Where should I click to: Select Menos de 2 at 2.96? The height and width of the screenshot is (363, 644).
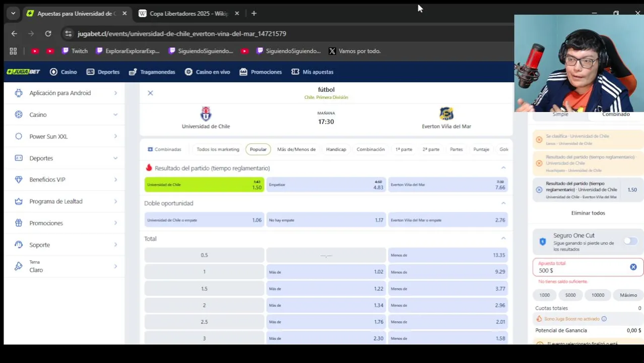tap(448, 305)
